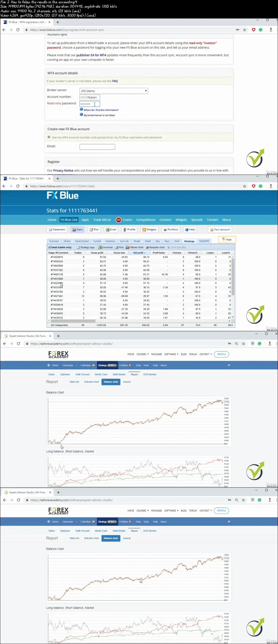
Task: Expand the SOFTWARE menu in the lower Expert Advisor Studio window
Action: [171, 511]
